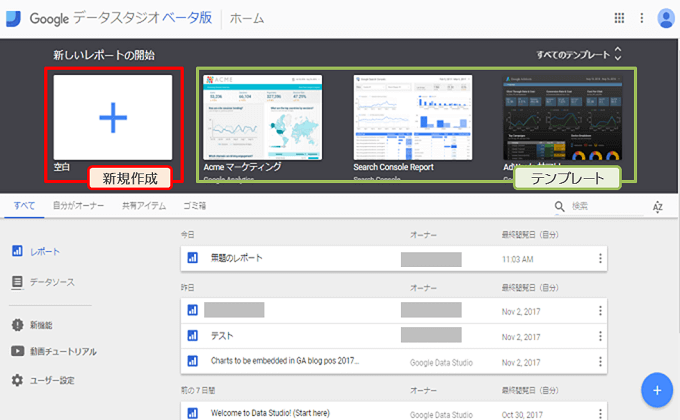Viewport: 680px width, 420px height.
Task: Open more options for Charts to be embedded
Action: click(600, 361)
